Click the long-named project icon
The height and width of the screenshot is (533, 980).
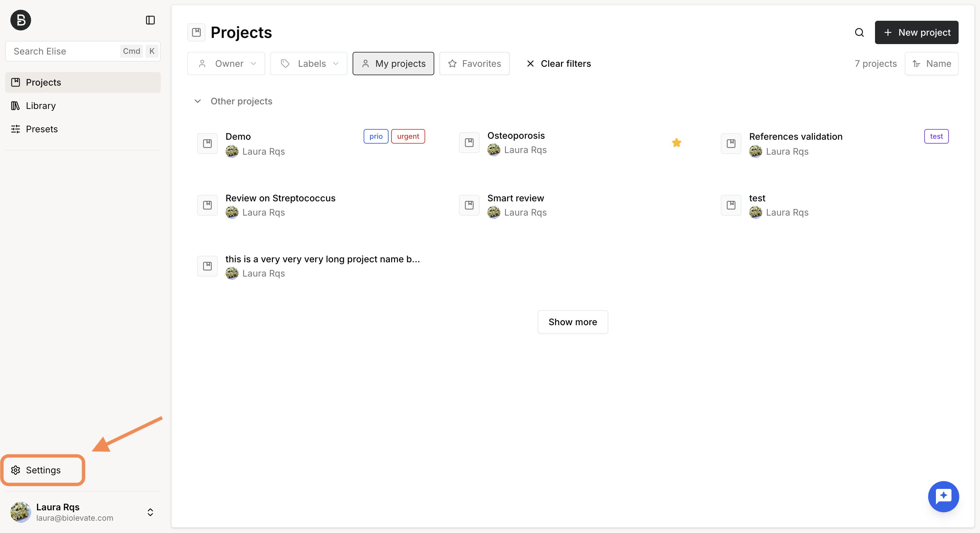(x=207, y=266)
